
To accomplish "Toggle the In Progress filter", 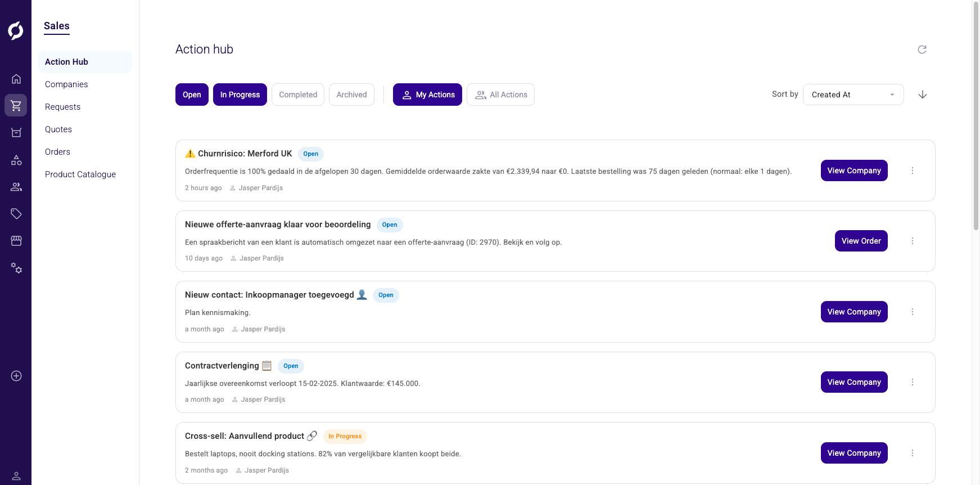I will 240,95.
